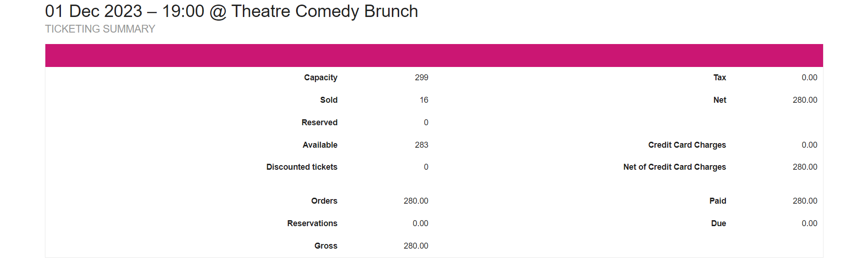Click the Reservations label
Image resolution: width=868 pixels, height=261 pixels.
[x=312, y=223]
